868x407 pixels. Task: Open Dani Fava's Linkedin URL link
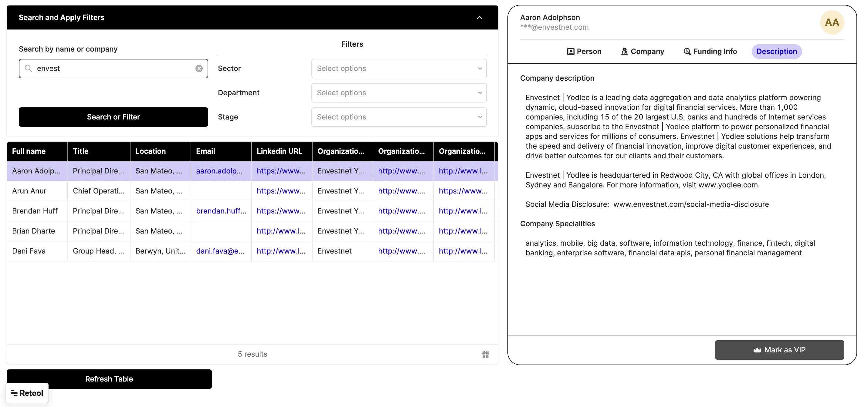[281, 251]
